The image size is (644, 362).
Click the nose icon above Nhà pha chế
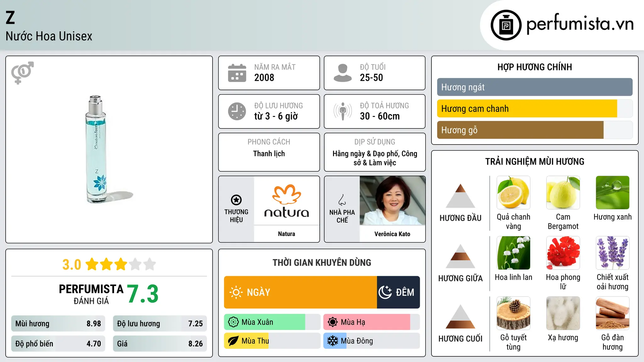(x=342, y=200)
